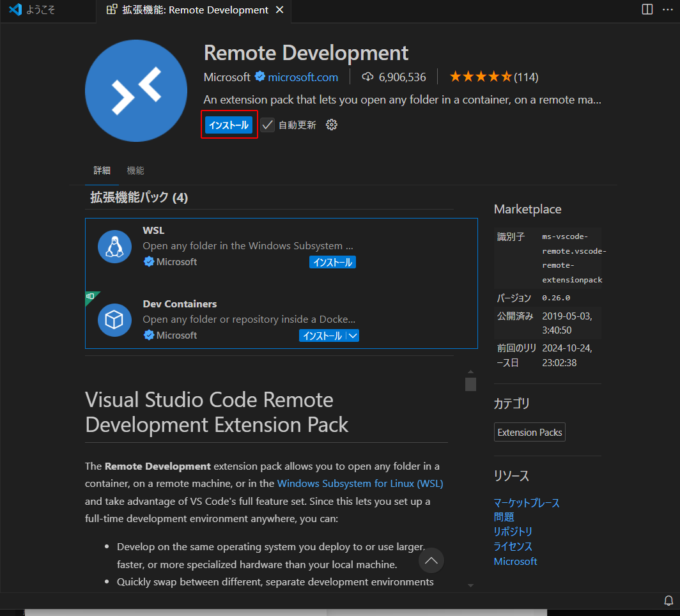680x616 pixels.
Task: Click the readme scroll down arrow
Action: pyautogui.click(x=470, y=585)
